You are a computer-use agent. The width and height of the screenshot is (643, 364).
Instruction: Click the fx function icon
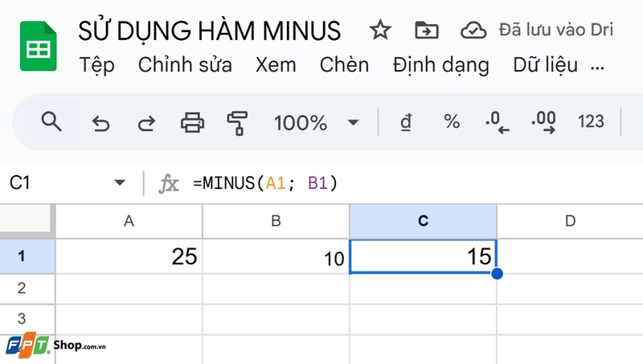pyautogui.click(x=169, y=183)
